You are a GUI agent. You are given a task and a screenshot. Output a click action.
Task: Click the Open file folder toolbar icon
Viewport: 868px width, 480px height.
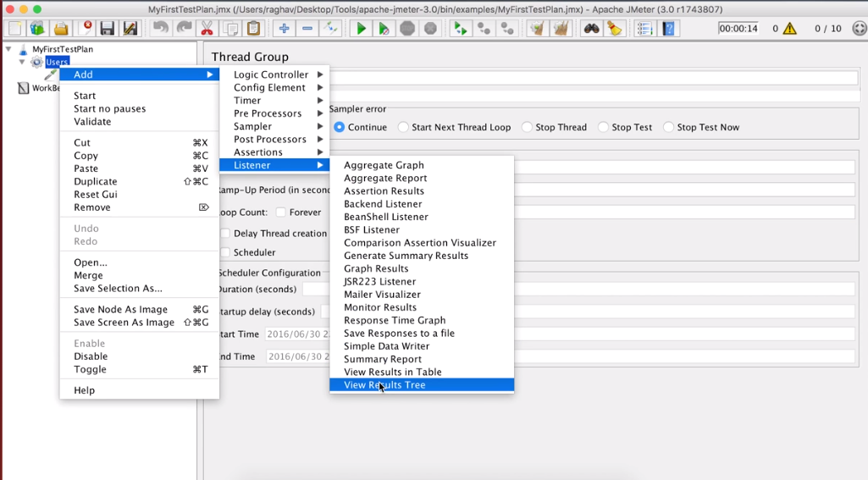[61, 28]
